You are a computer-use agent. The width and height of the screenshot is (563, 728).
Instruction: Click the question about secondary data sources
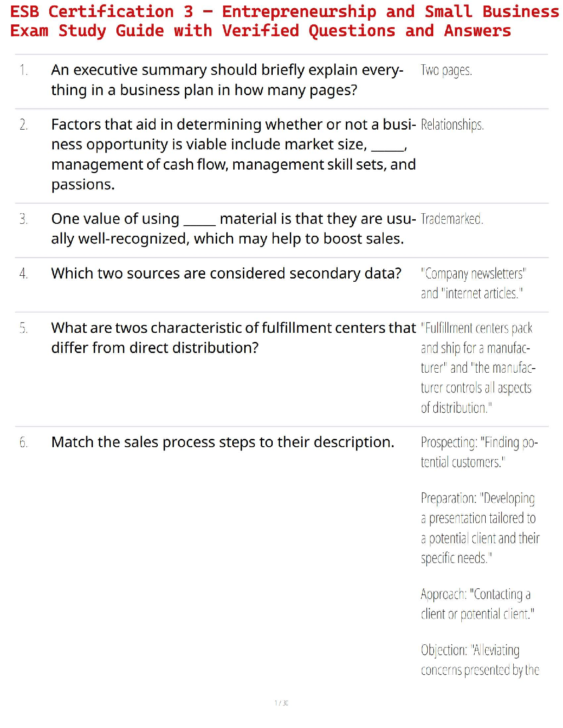point(226,273)
